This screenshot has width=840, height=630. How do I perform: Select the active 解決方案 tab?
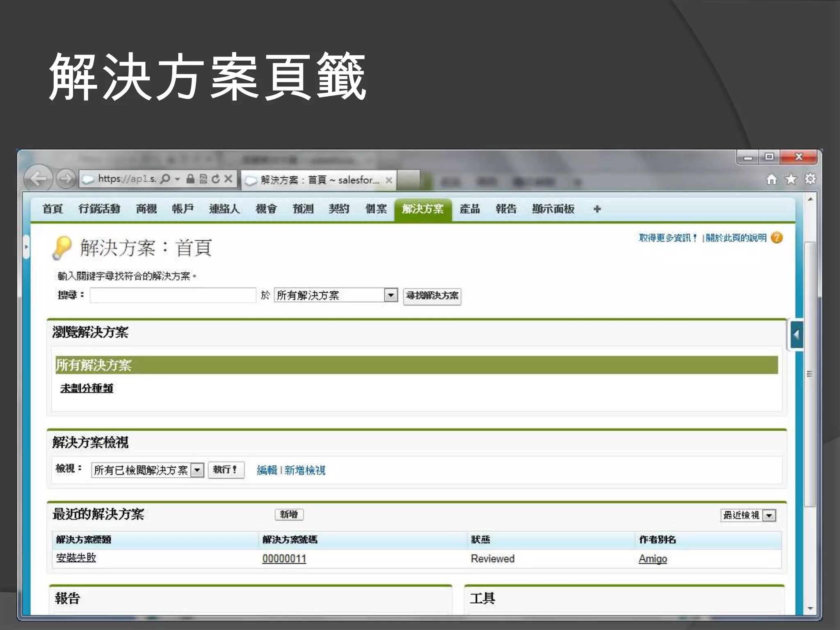[x=423, y=210]
